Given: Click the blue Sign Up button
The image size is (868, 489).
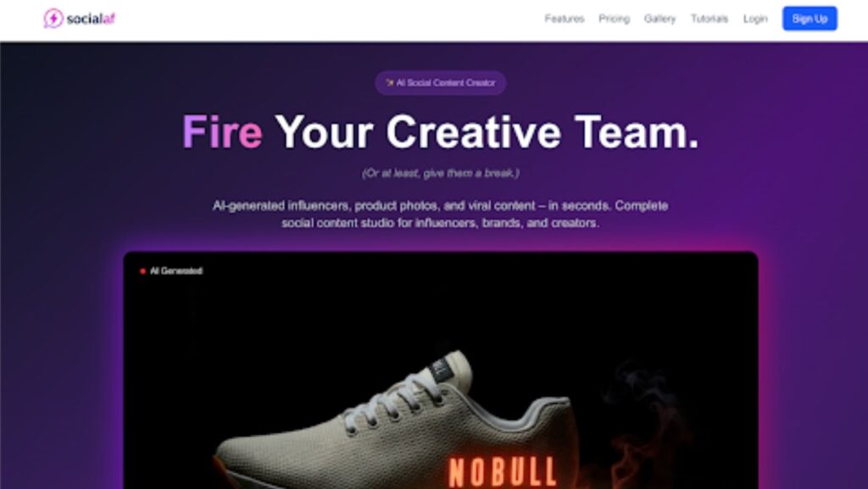Looking at the screenshot, I should tap(810, 19).
